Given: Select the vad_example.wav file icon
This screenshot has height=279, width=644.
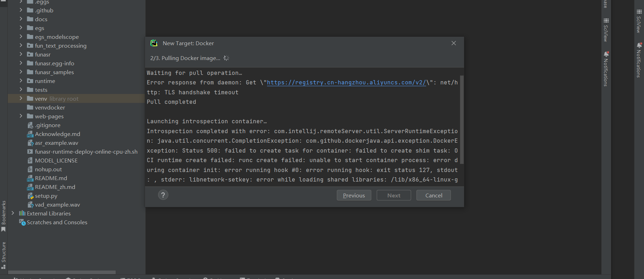Looking at the screenshot, I should [x=30, y=204].
